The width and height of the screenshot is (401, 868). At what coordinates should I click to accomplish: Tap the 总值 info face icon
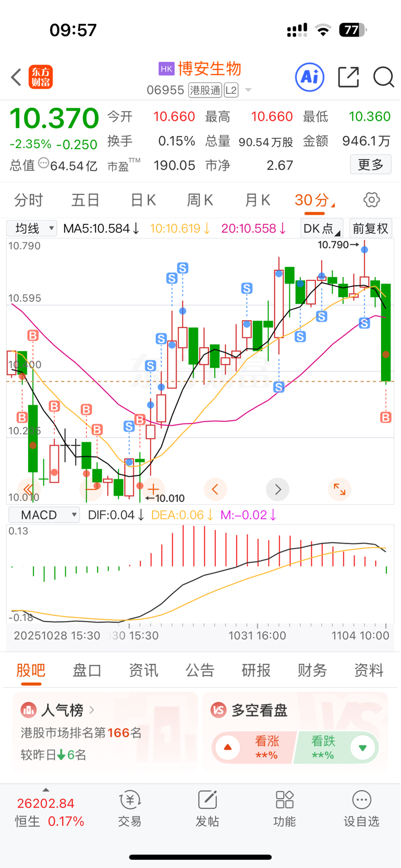44,164
